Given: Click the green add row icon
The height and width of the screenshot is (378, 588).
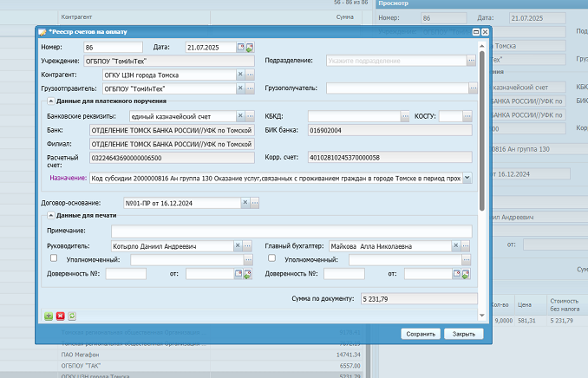Looking at the screenshot, I should (49, 316).
